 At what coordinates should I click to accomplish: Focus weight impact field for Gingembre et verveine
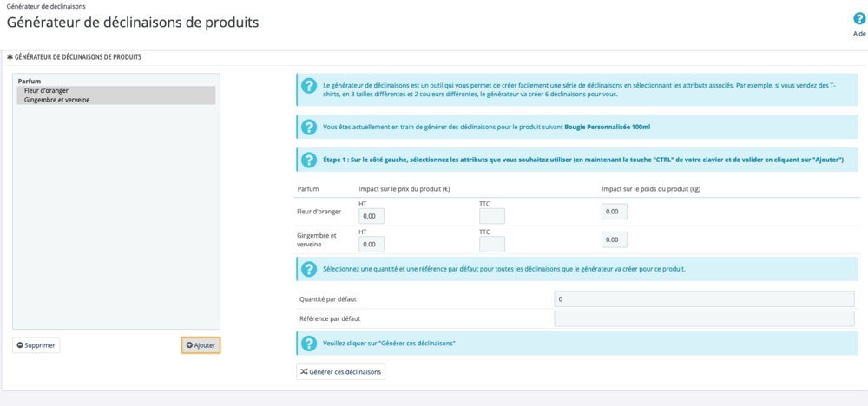tap(614, 239)
